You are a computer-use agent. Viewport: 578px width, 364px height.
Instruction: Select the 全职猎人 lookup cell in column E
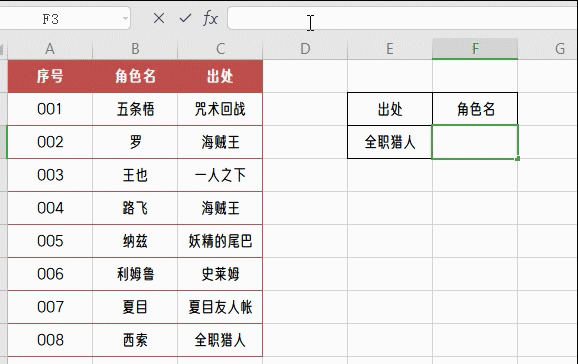[390, 142]
